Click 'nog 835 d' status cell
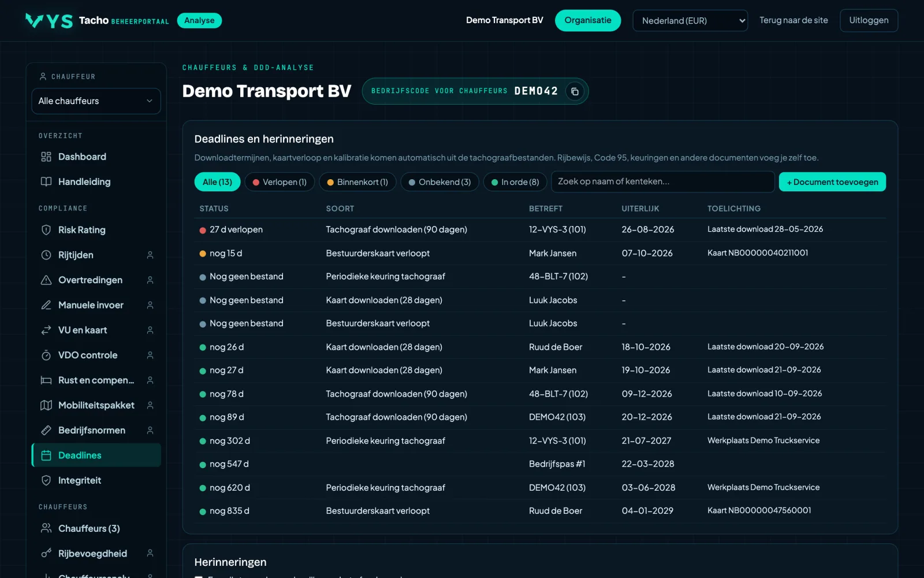Viewport: 924px width, 578px height. 225,511
